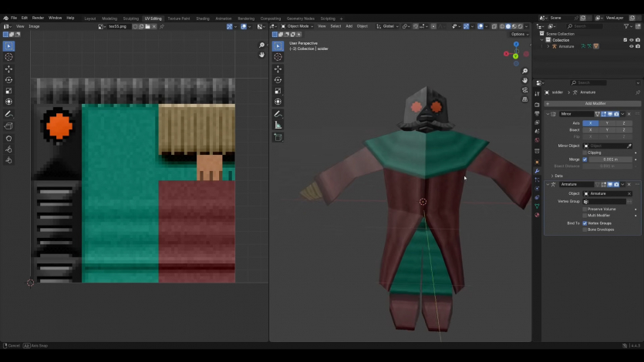This screenshot has width=644, height=362.
Task: Expand the Data section in Mirror modifier
Action: pos(555,176)
